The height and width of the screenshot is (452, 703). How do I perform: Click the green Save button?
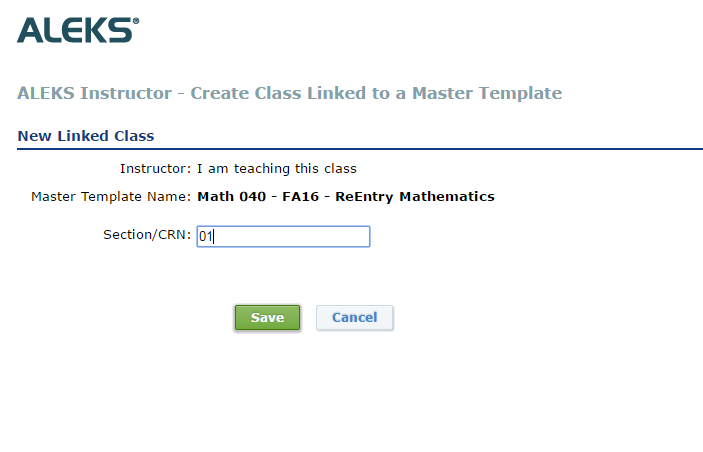pos(267,317)
